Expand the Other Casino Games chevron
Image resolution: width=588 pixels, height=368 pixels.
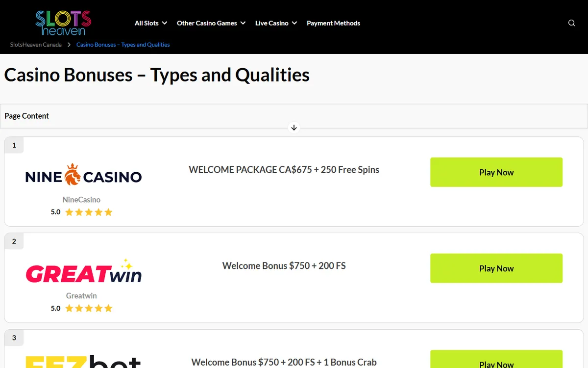[243, 23]
